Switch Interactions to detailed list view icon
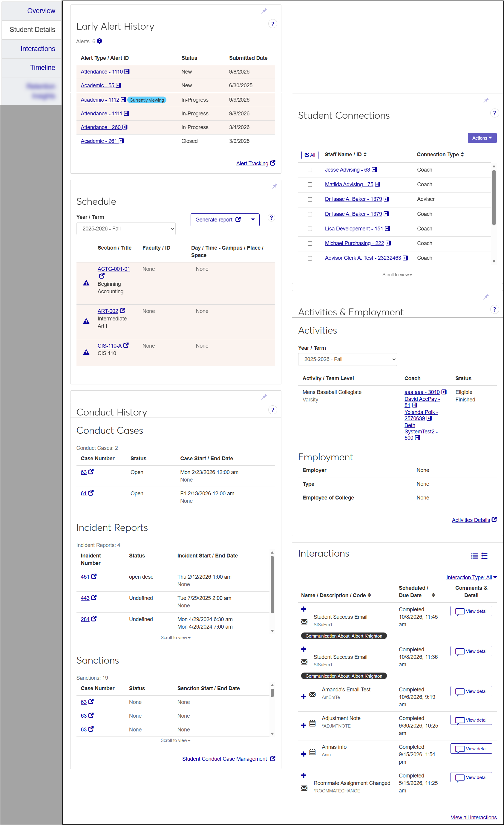Image resolution: width=504 pixels, height=825 pixels. click(x=484, y=556)
